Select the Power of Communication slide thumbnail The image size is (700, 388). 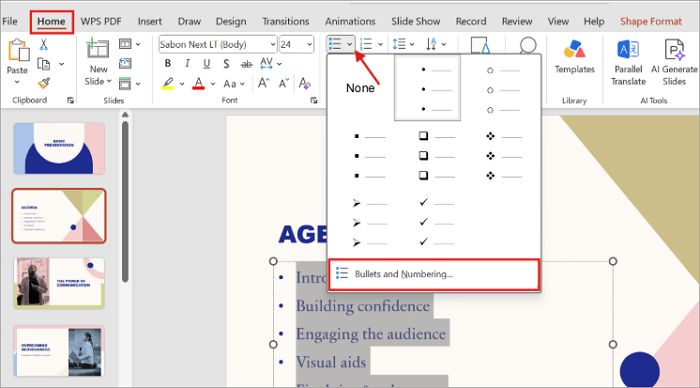[59, 284]
